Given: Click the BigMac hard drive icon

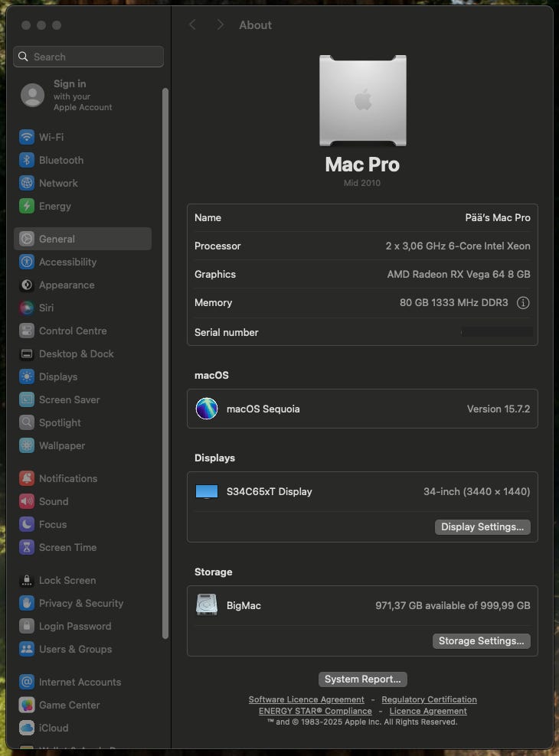Looking at the screenshot, I should click(207, 605).
